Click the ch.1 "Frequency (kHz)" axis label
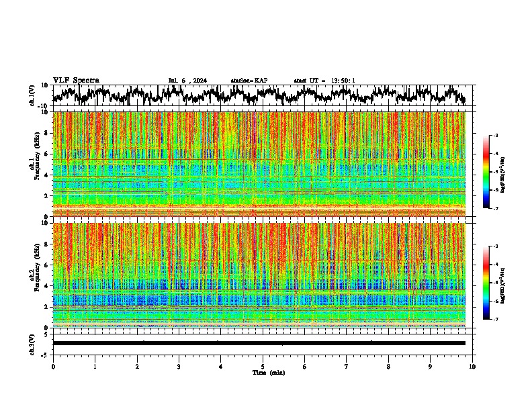The image size is (532, 411). pos(37,156)
